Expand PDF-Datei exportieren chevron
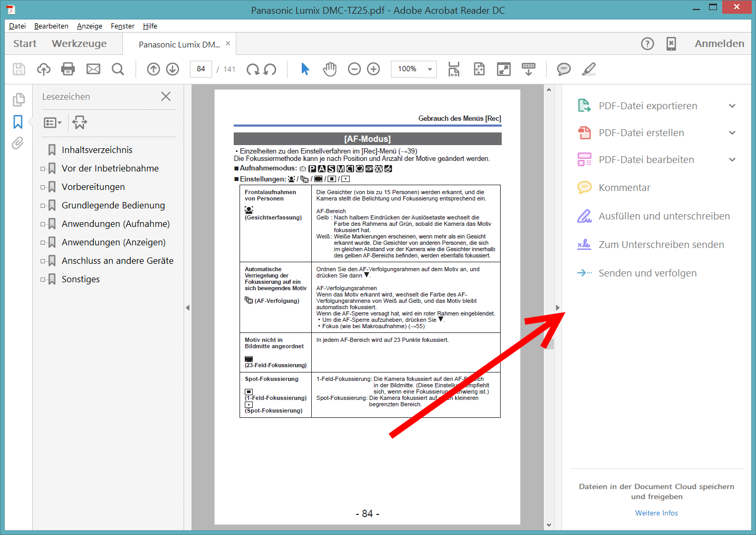 [732, 106]
